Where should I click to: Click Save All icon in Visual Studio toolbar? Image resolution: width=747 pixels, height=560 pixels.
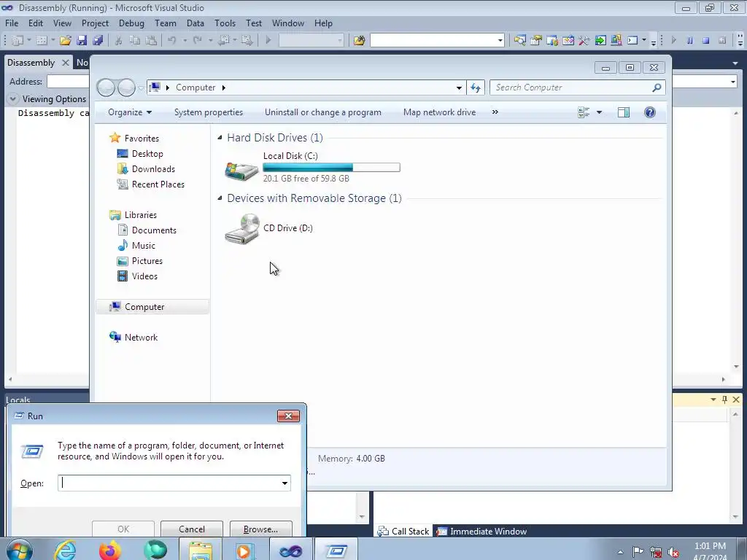98,41
